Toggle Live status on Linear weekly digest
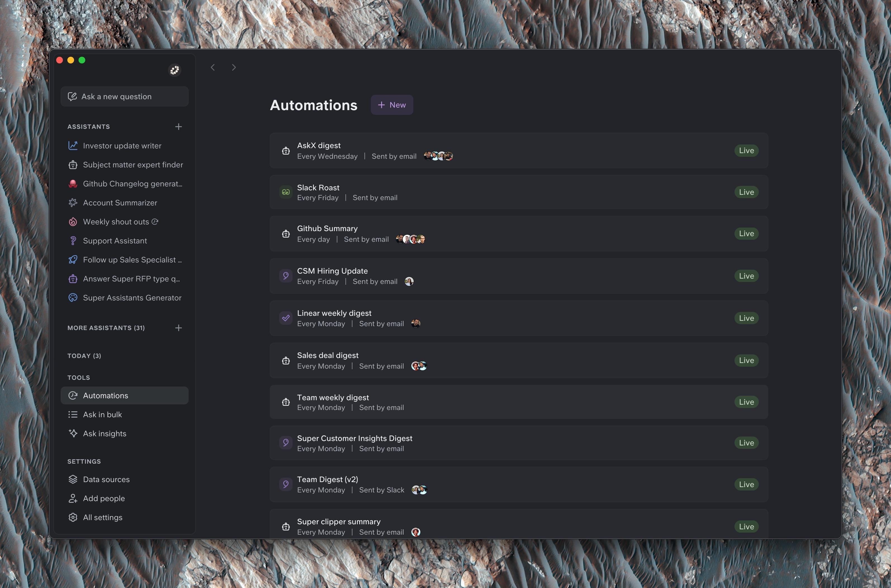Screen dimensions: 891x588 tap(746, 318)
